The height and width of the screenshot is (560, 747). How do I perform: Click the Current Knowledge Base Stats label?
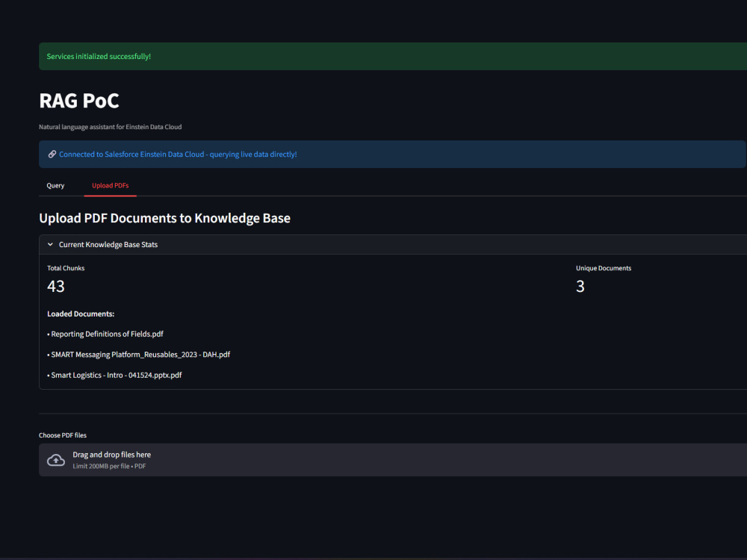coord(108,244)
